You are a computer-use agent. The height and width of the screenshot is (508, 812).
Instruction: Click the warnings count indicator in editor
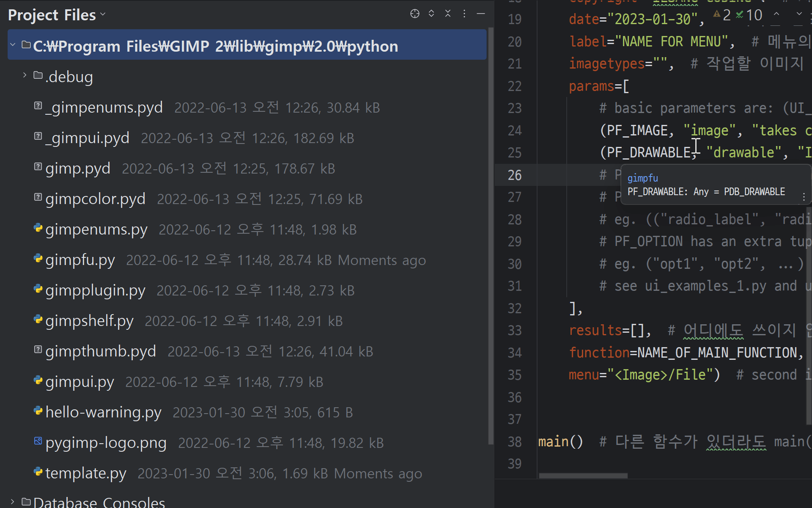coord(723,15)
